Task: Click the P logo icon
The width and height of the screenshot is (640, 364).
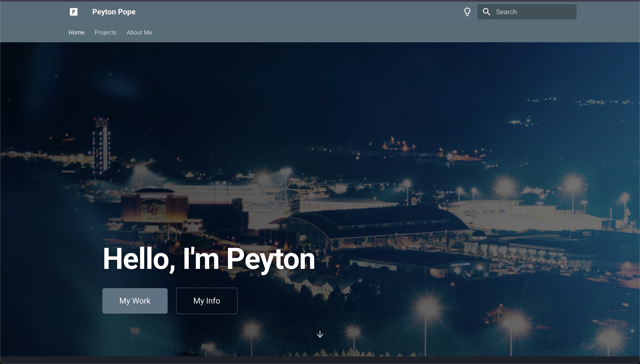Action: click(74, 12)
